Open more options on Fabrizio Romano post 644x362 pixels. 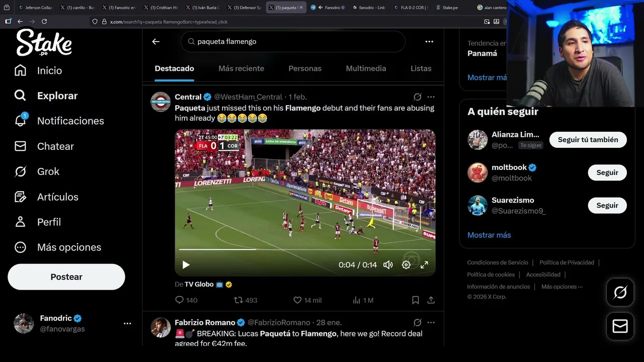431,322
